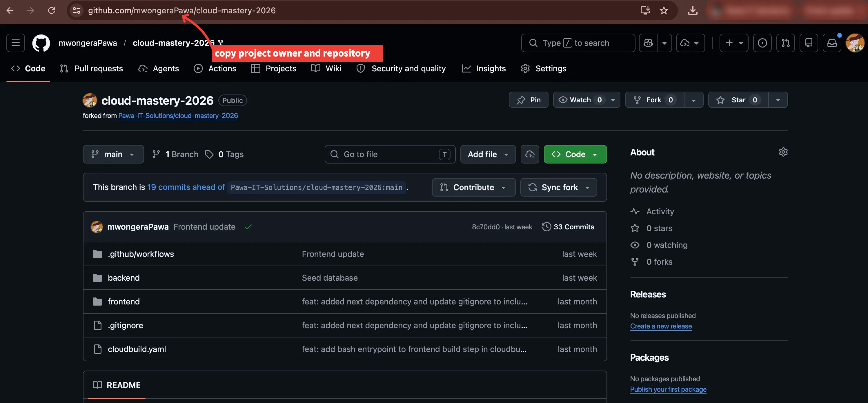
Task: Expand the Copilot header dropdown arrow
Action: click(664, 43)
